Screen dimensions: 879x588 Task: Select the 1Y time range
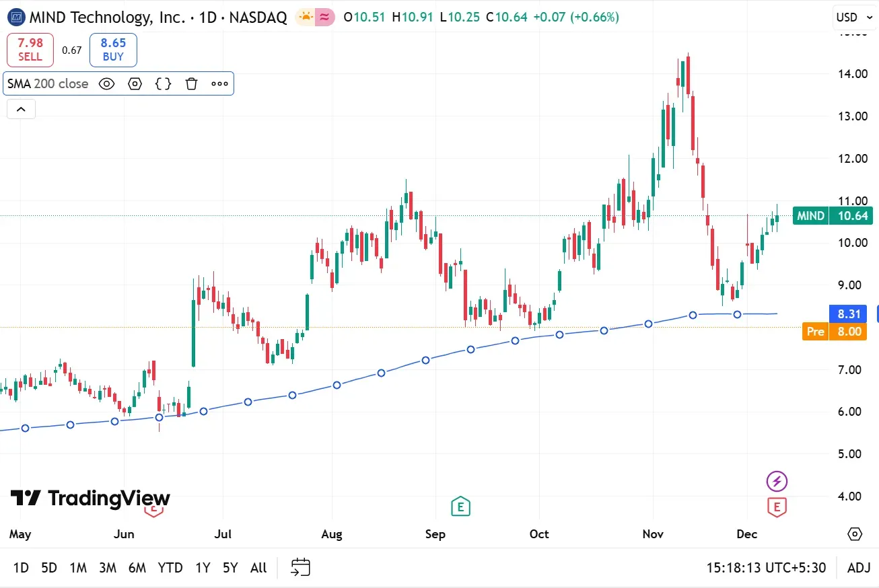point(203,568)
